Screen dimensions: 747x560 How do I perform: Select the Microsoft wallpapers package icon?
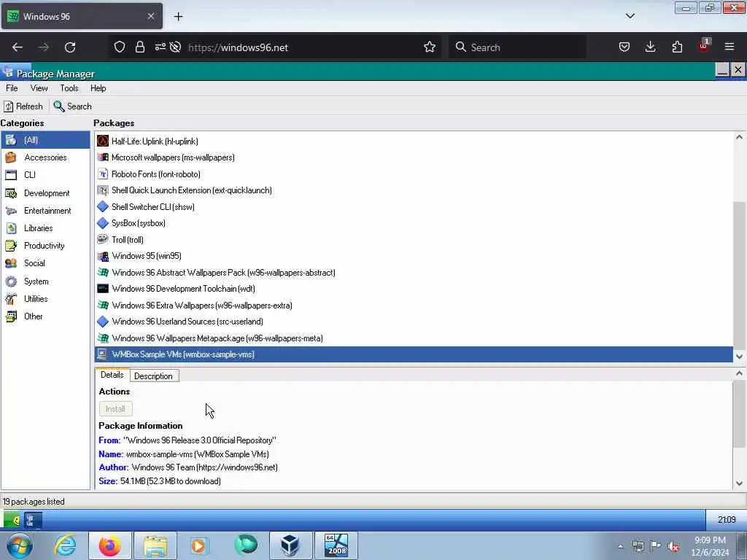coord(103,157)
